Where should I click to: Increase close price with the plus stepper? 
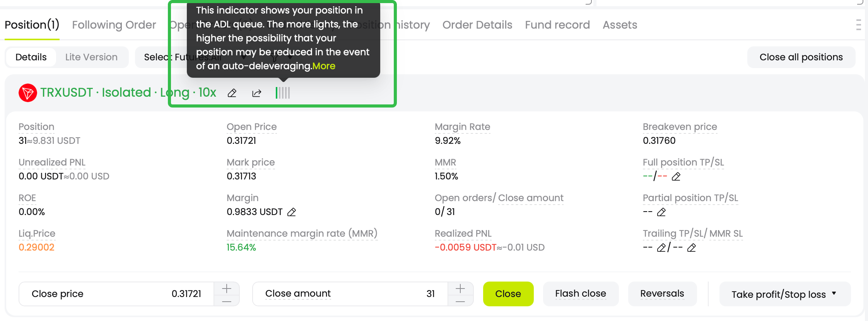point(227,288)
